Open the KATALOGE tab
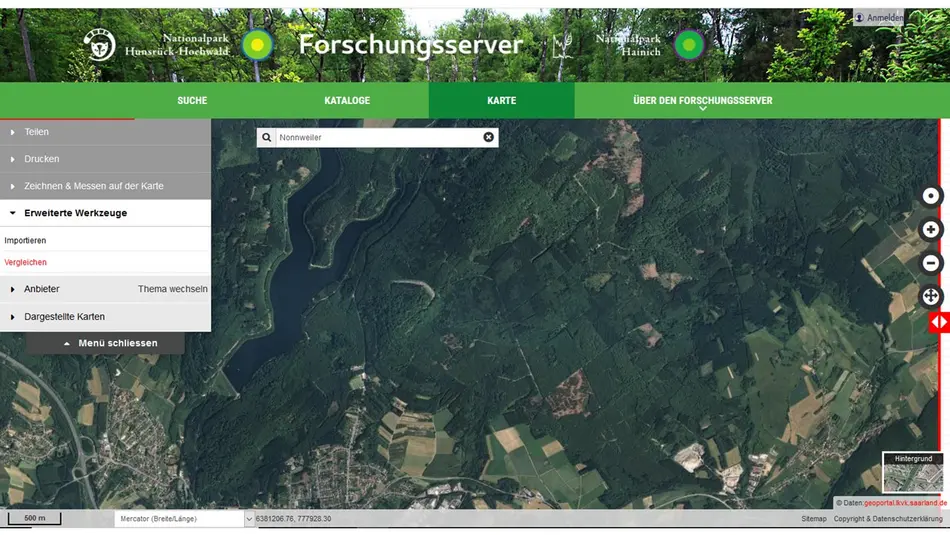 347,101
